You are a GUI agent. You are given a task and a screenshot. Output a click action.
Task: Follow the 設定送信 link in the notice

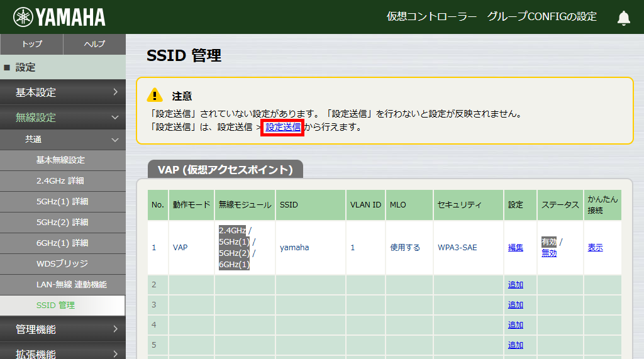click(x=283, y=127)
